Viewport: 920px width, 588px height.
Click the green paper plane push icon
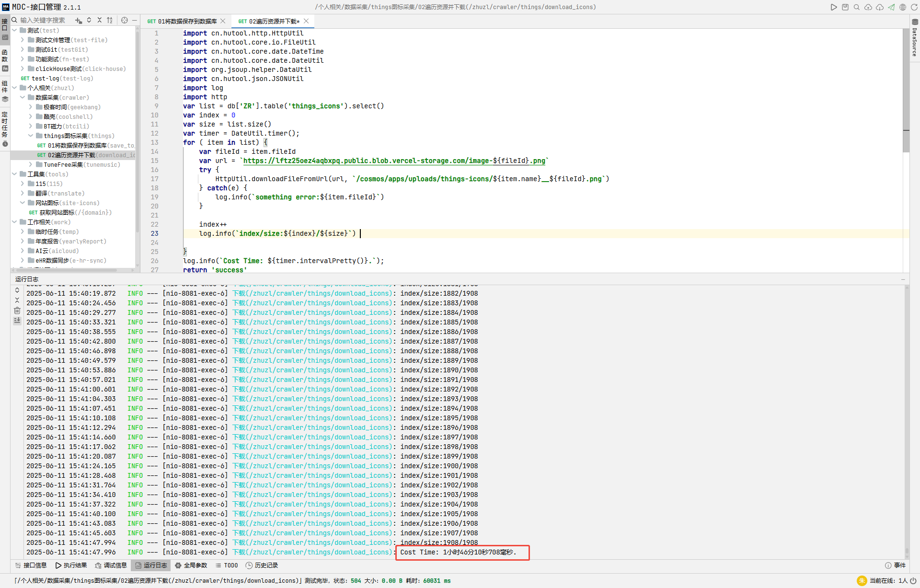click(891, 7)
